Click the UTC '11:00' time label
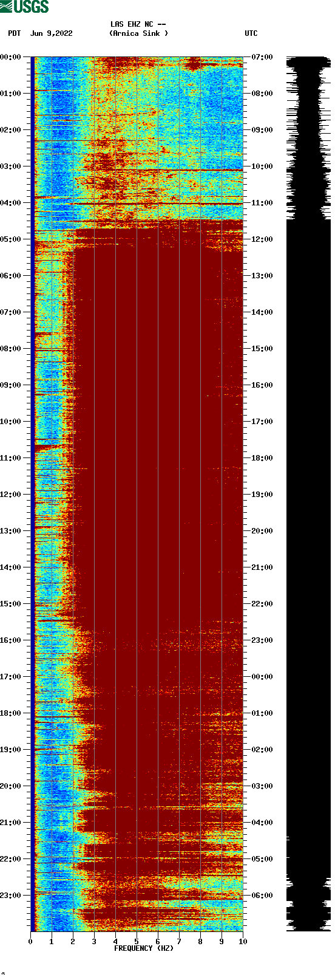Screen dimensions: 335x980 click(262, 203)
